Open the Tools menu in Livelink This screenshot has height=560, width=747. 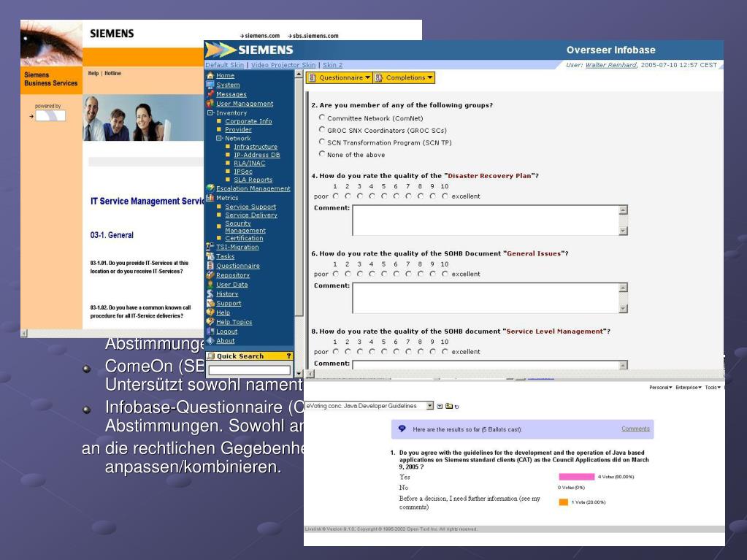pos(713,388)
